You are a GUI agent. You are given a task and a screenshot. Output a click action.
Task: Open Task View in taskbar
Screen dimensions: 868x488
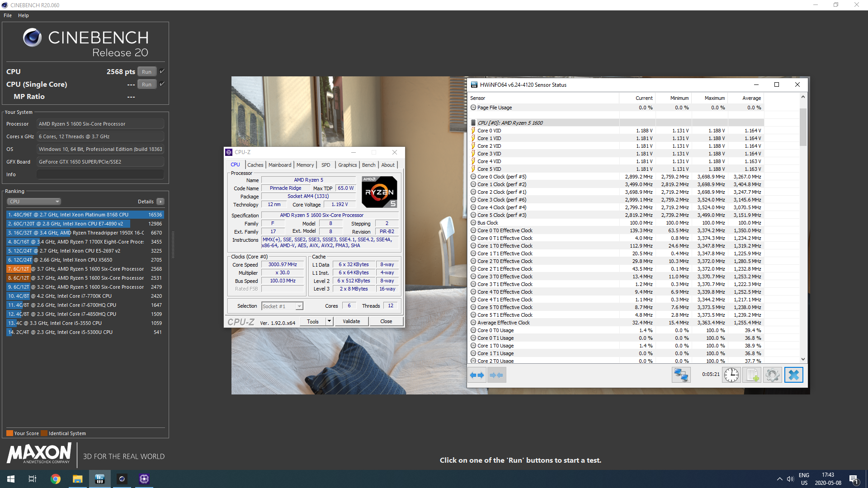[33, 479]
